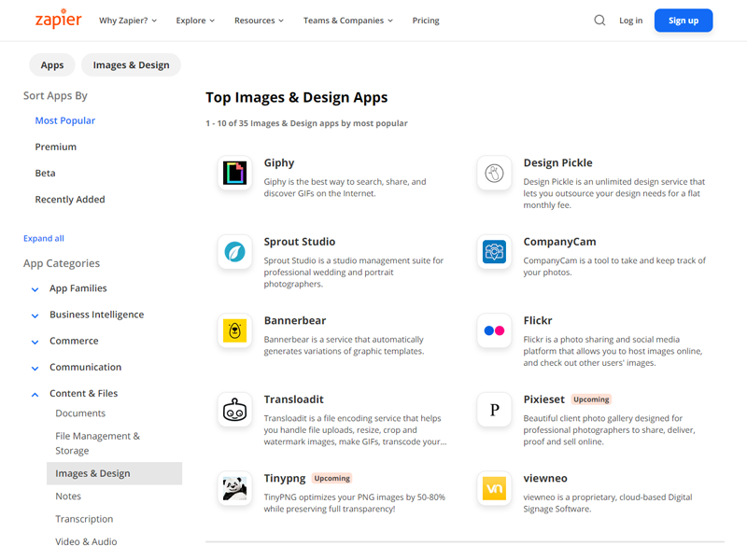Select the Video & Audio subcategory
The width and height of the screenshot is (747, 560).
pyautogui.click(x=86, y=541)
